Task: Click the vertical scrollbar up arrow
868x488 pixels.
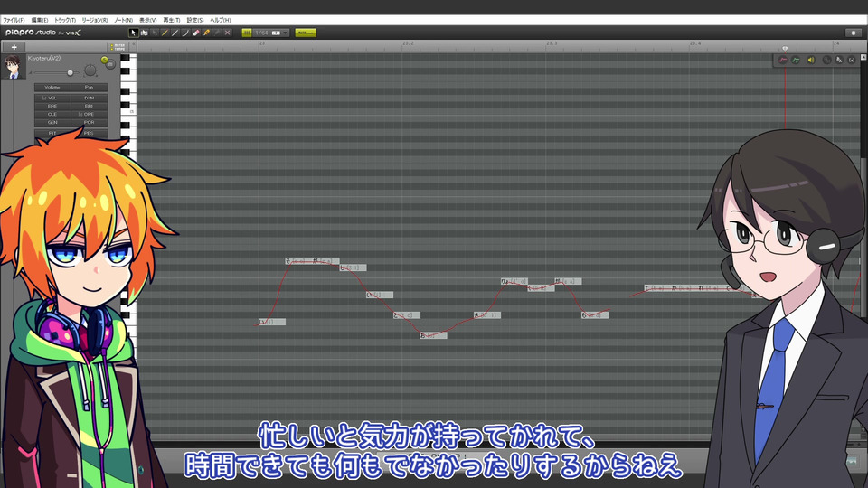Action: pyautogui.click(x=863, y=57)
